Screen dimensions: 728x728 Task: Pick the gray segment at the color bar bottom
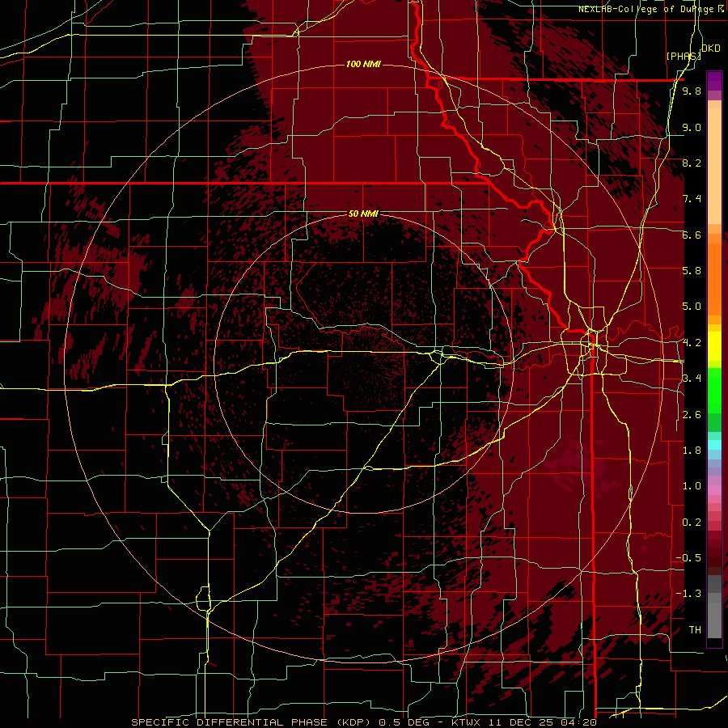(x=714, y=617)
